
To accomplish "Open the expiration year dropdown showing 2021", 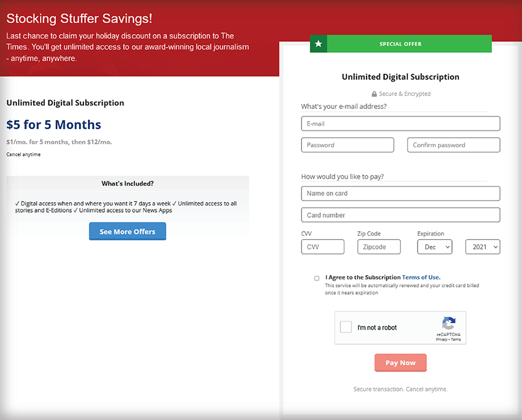I will pos(483,247).
